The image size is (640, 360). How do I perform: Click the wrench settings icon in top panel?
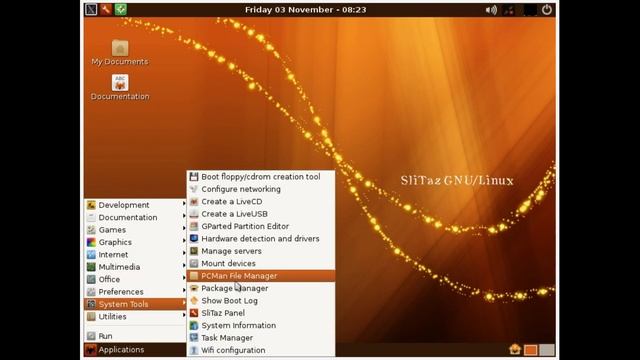tap(106, 9)
